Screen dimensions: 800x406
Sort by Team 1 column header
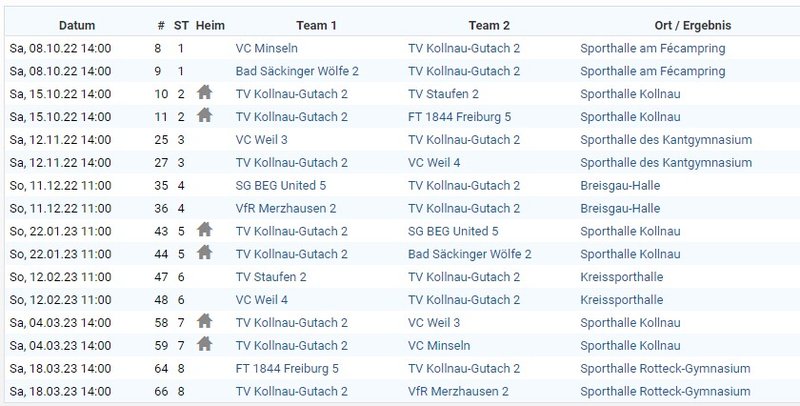click(316, 26)
